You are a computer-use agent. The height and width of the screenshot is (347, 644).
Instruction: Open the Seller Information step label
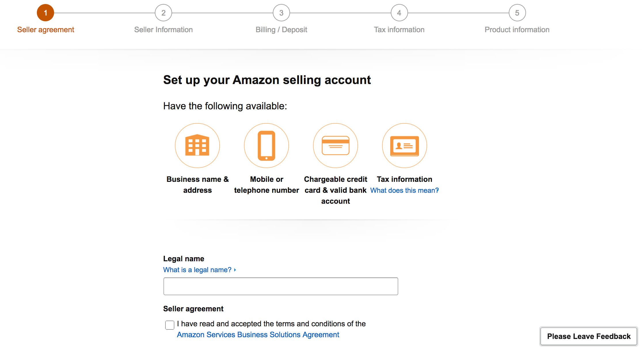tap(163, 30)
